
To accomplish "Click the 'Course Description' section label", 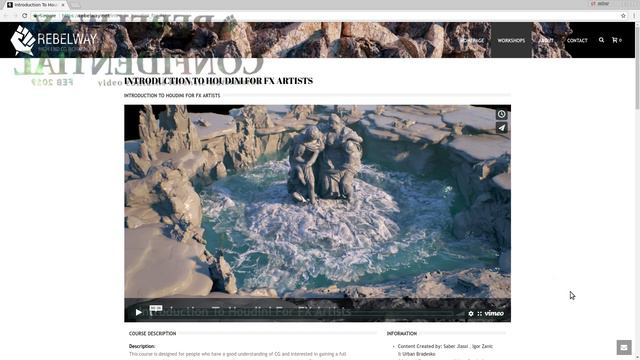I will [x=152, y=333].
